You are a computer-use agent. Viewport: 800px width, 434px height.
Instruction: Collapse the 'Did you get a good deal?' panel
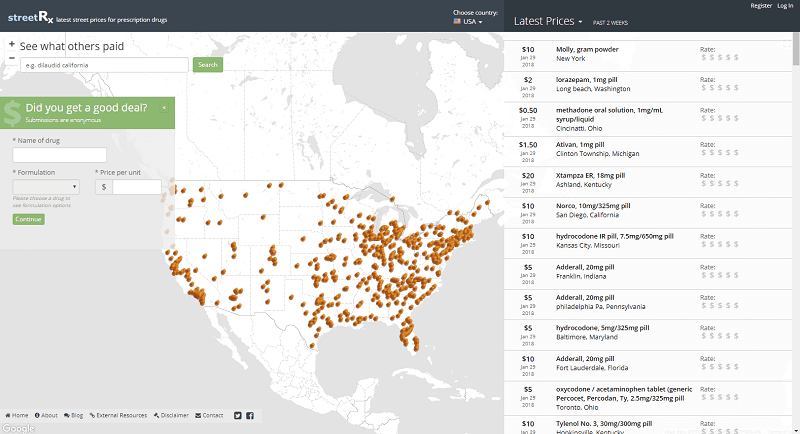[x=164, y=108]
